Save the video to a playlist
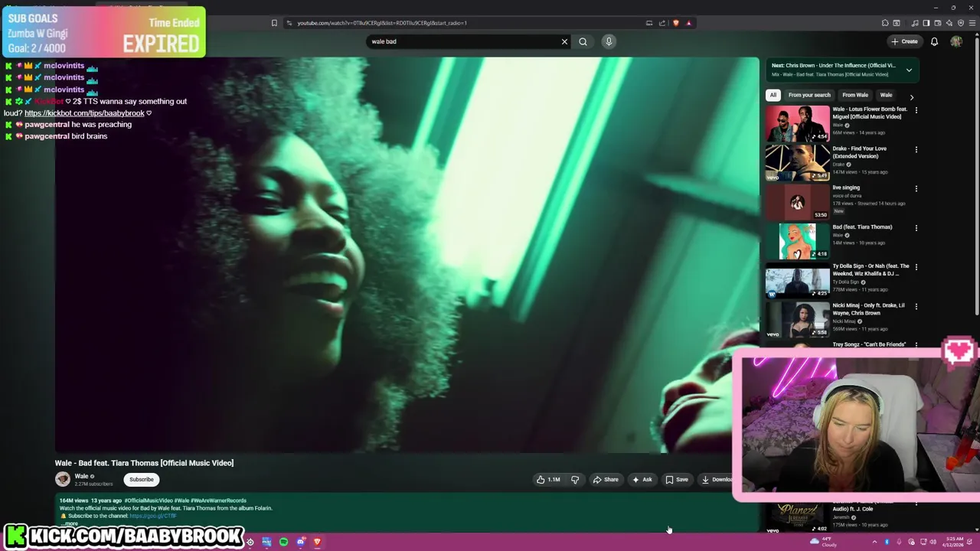The width and height of the screenshot is (980, 551). click(x=677, y=480)
